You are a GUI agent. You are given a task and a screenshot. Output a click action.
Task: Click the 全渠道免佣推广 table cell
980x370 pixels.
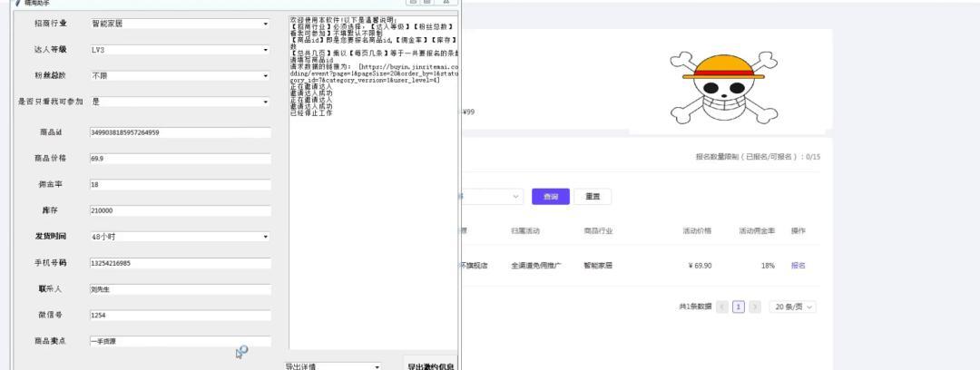[535, 266]
